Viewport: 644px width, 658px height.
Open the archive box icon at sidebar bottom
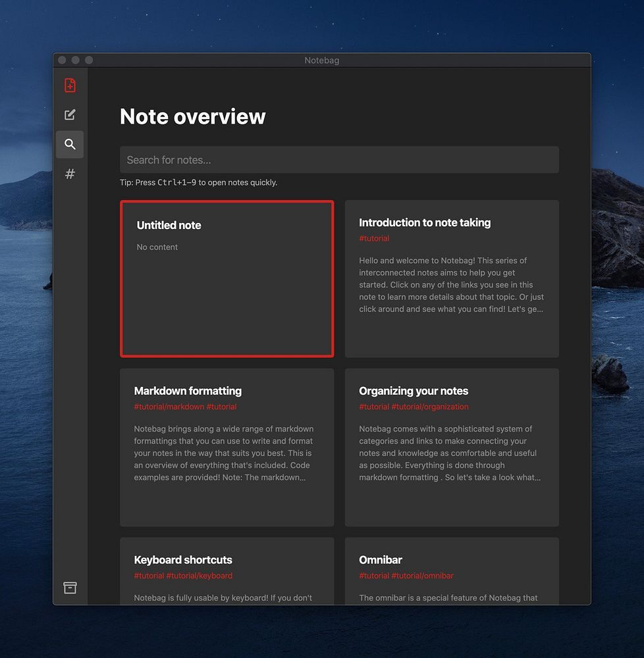[x=70, y=588]
